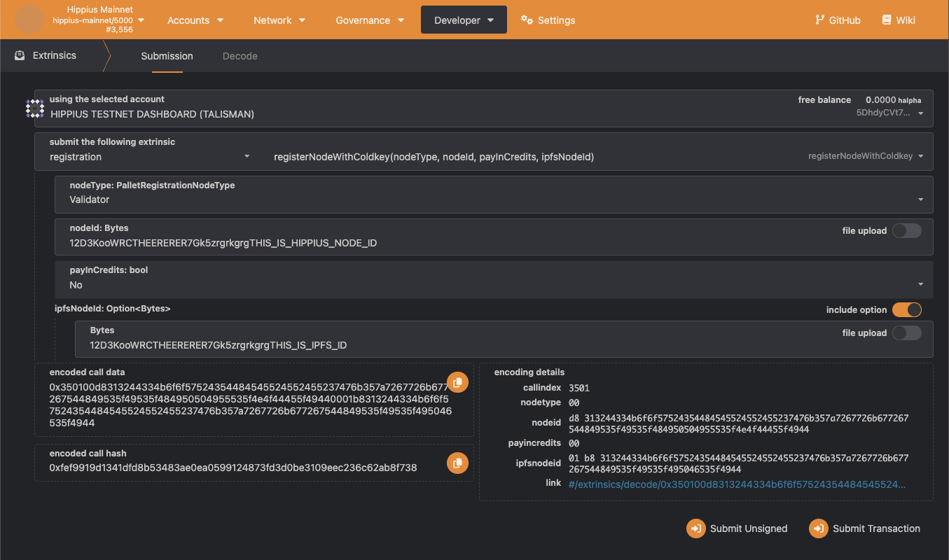Click the Settings gears icon
The height and width of the screenshot is (560, 949).
coord(527,20)
